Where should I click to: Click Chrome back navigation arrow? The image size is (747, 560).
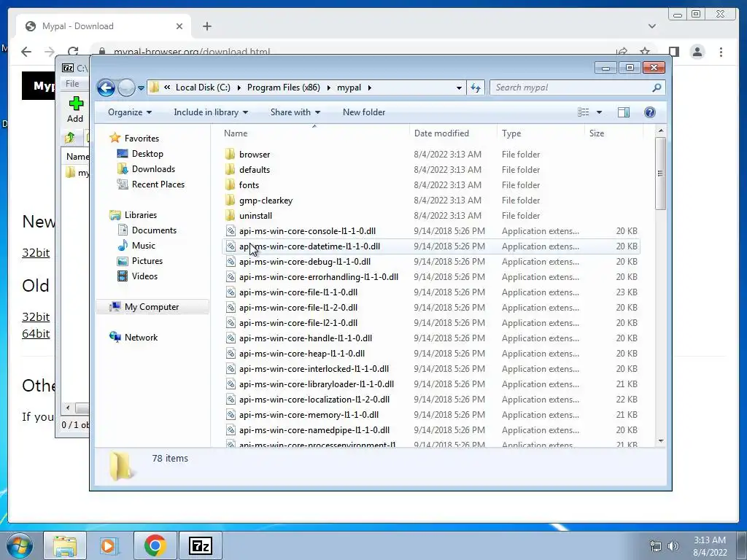click(x=26, y=52)
